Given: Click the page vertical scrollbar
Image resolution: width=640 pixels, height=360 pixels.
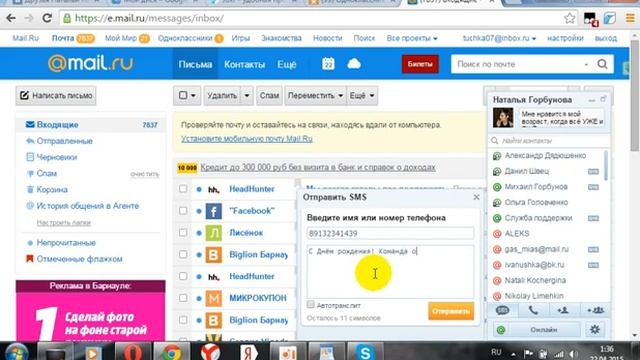Looking at the screenshot, I should point(634,95).
